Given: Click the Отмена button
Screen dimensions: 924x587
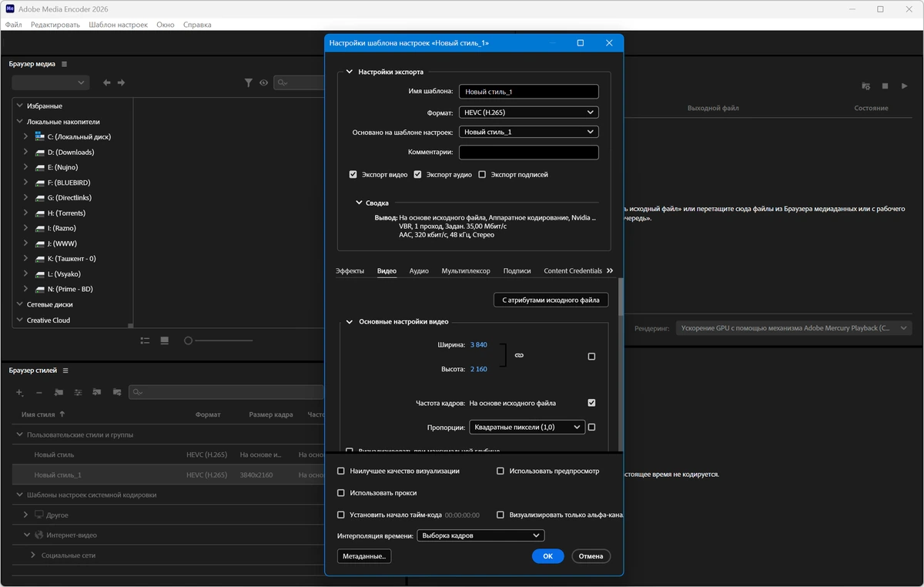Looking at the screenshot, I should tap(591, 556).
